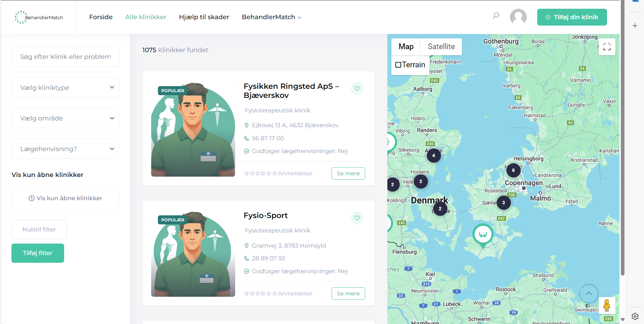Click the green clinic map pin marker
This screenshot has height=324, width=644.
click(483, 235)
